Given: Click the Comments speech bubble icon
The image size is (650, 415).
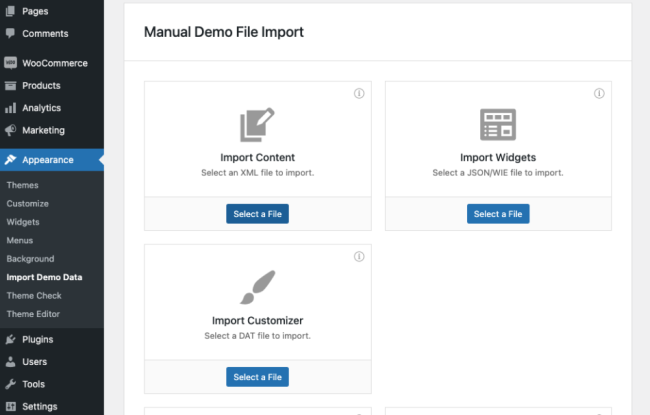Looking at the screenshot, I should pos(10,33).
